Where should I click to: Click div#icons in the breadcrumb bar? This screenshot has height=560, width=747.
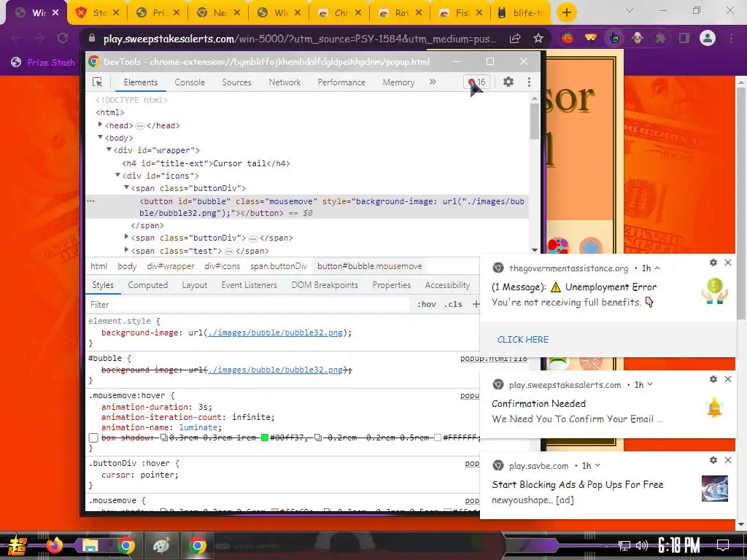coord(222,266)
